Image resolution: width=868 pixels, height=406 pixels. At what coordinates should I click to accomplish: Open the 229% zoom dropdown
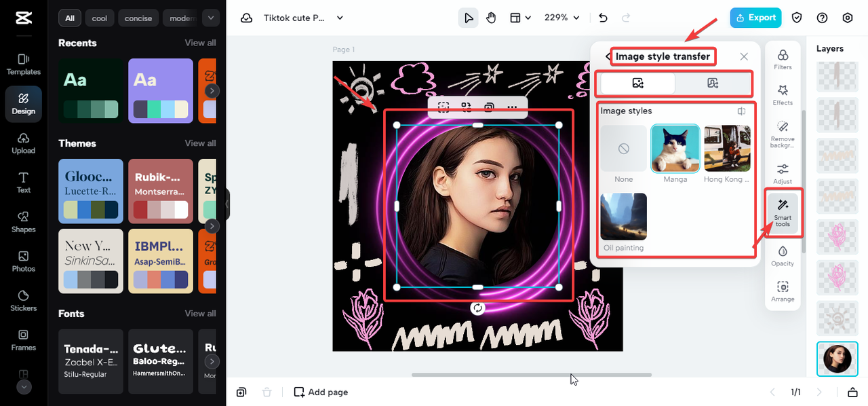click(562, 18)
